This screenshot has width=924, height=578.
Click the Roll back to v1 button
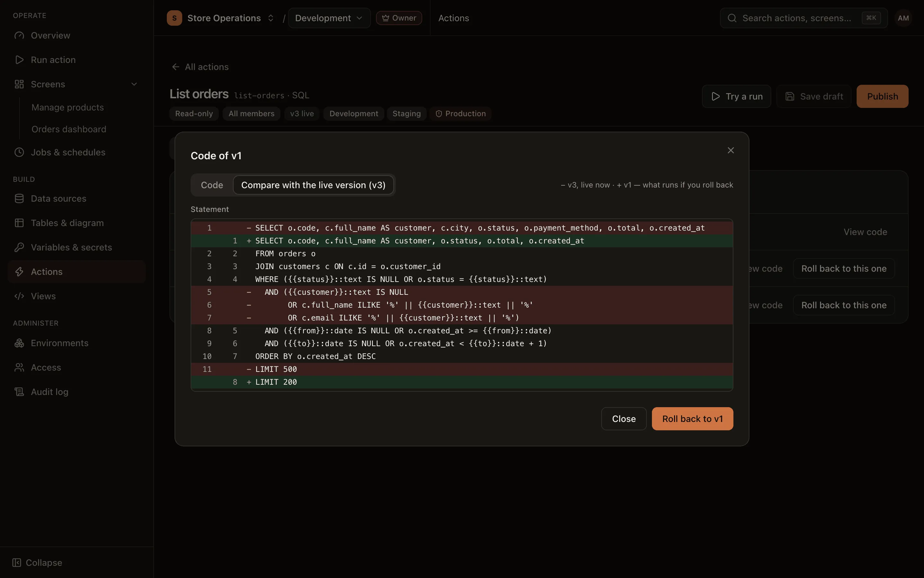click(x=692, y=419)
